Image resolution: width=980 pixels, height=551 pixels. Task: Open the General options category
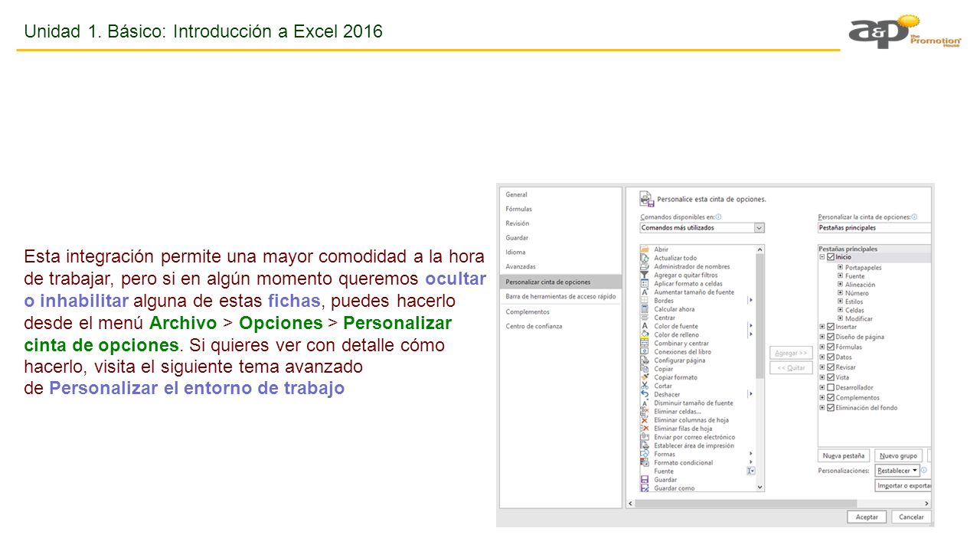(560, 194)
